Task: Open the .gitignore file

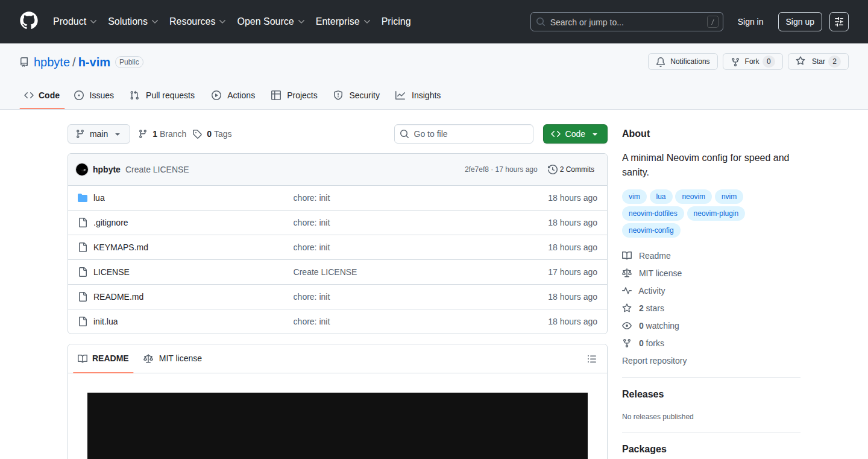Action: [x=111, y=223]
